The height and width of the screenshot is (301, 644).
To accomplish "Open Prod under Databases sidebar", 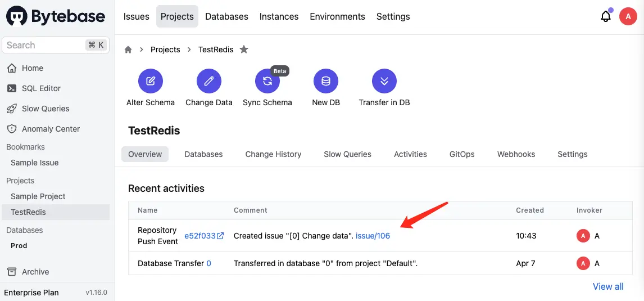I will tap(19, 246).
